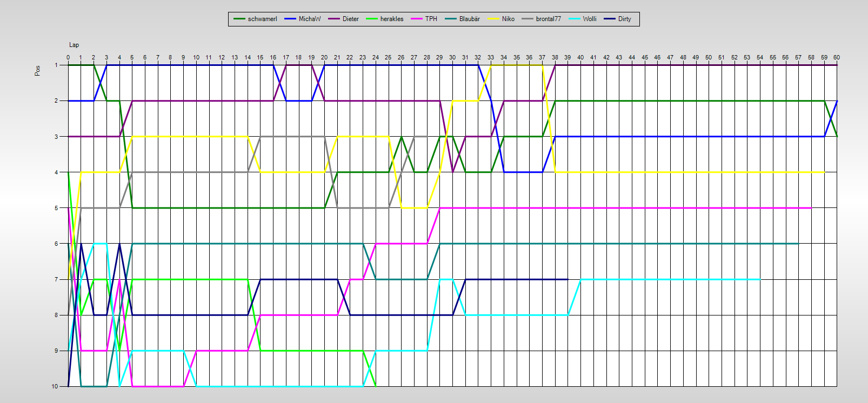Select the Dirty name in the legend
Screen dimensions: 868x403
click(625, 19)
